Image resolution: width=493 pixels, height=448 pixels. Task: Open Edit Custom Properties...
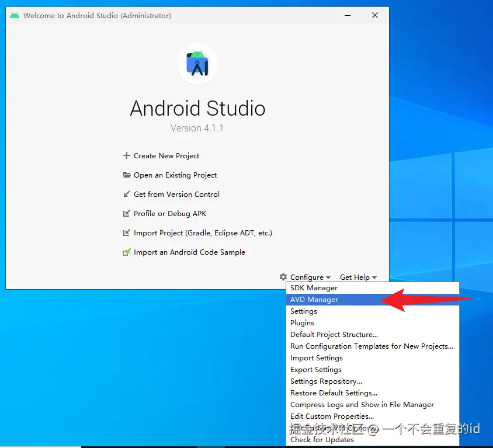tap(373, 416)
